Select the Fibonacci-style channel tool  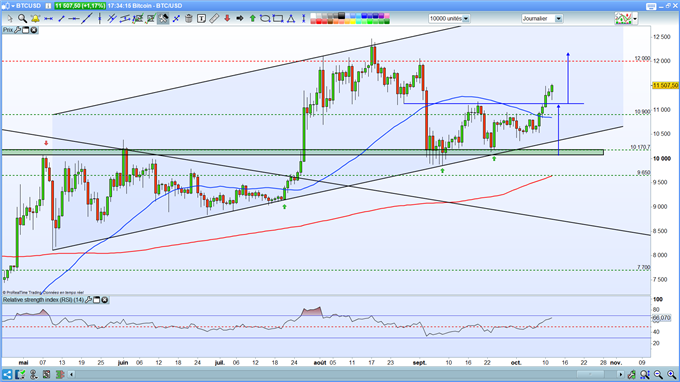click(125, 19)
